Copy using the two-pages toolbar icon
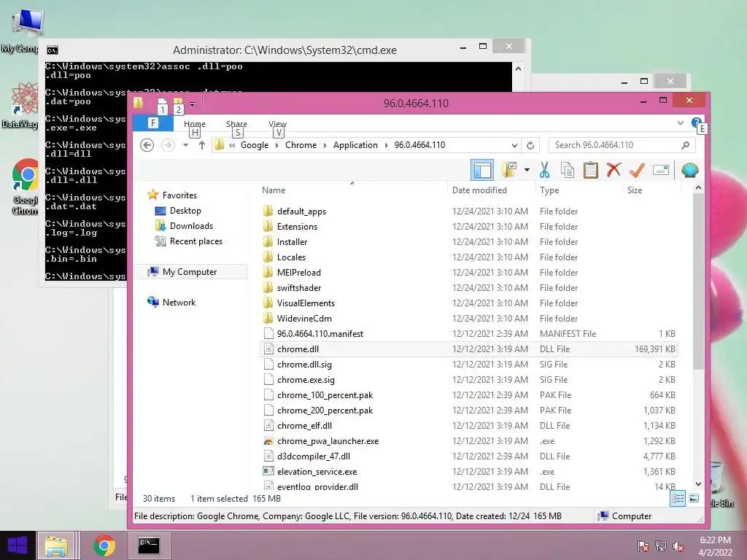747x560 pixels. click(x=567, y=170)
